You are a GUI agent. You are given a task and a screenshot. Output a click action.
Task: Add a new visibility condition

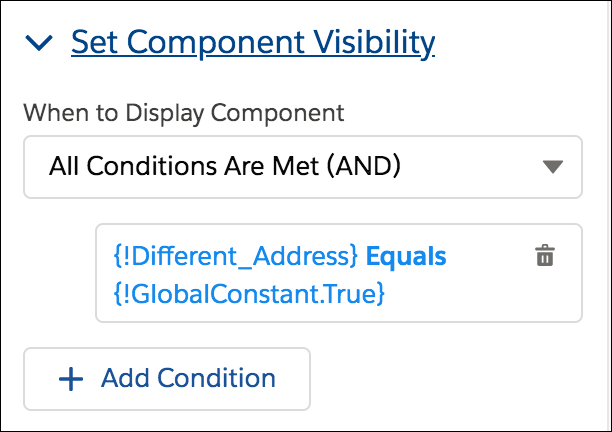click(167, 379)
